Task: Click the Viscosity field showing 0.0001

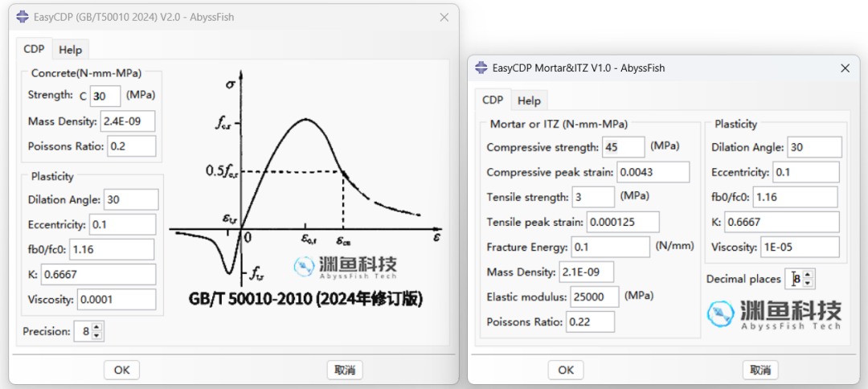Action: (x=117, y=300)
